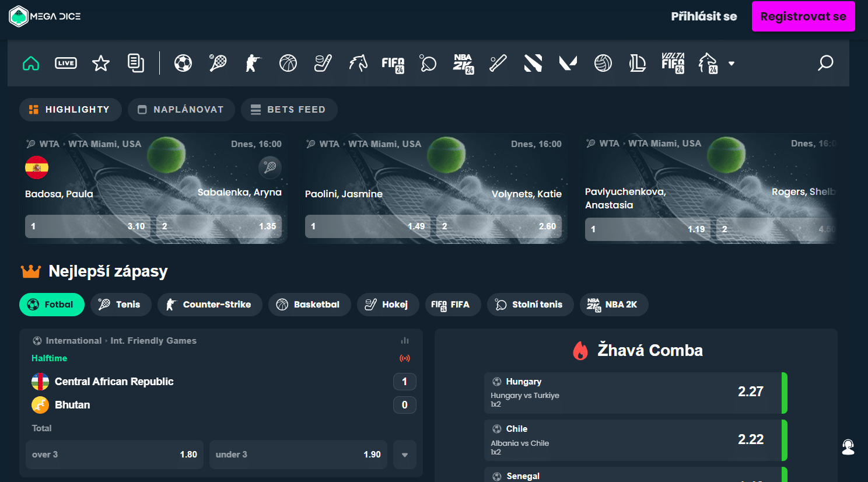Click Přihlásit se login link
868x482 pixels.
coord(704,16)
